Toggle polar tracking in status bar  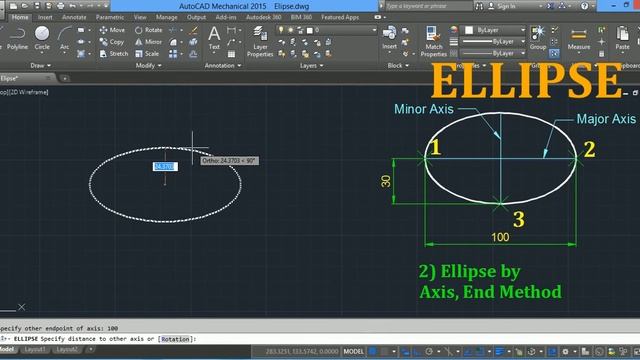tap(429, 351)
